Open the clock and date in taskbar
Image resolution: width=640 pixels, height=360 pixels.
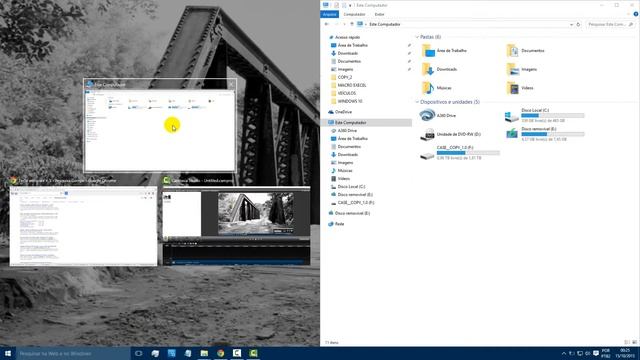[x=624, y=353]
